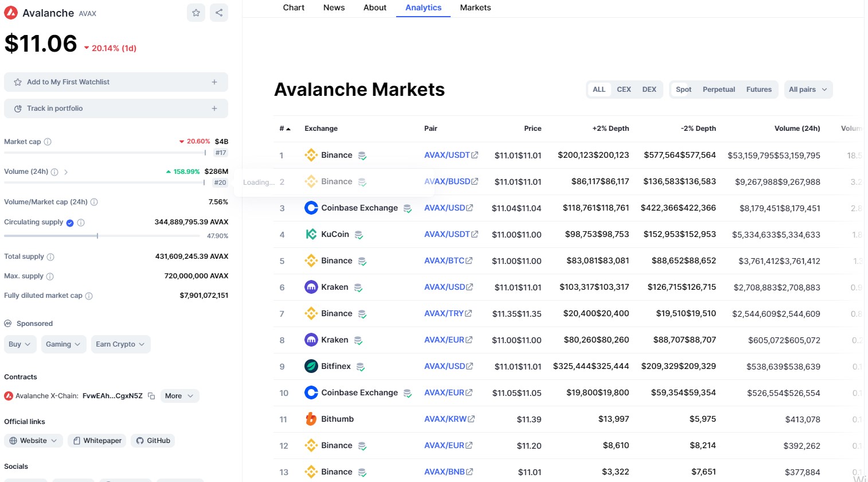Click the Market cap rank progress bar
868x482 pixels.
coord(105,153)
